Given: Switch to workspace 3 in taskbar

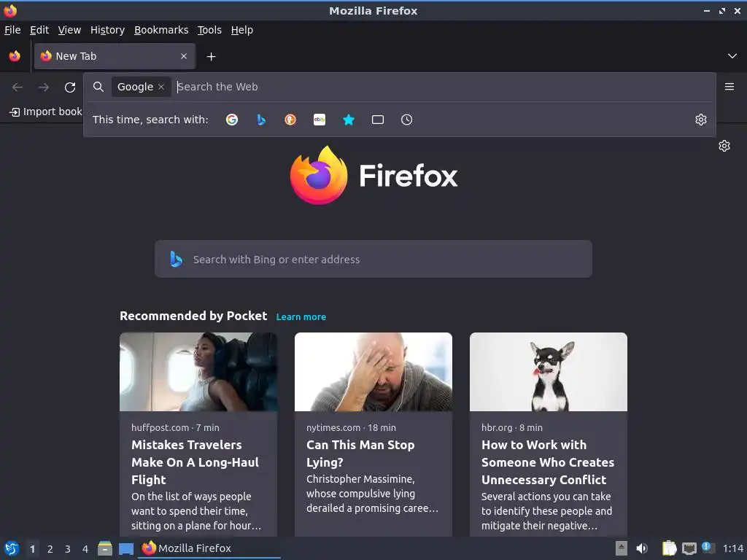Looking at the screenshot, I should coord(68,549).
